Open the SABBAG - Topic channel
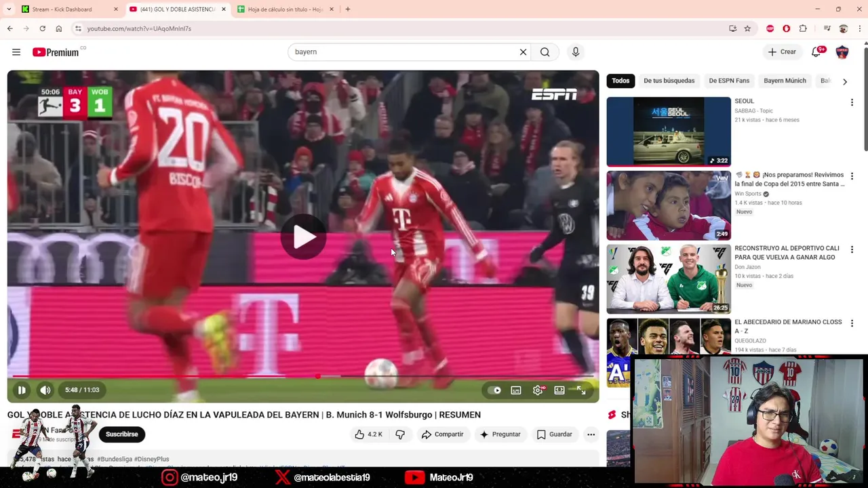The width and height of the screenshot is (868, 488). pyautogui.click(x=753, y=110)
